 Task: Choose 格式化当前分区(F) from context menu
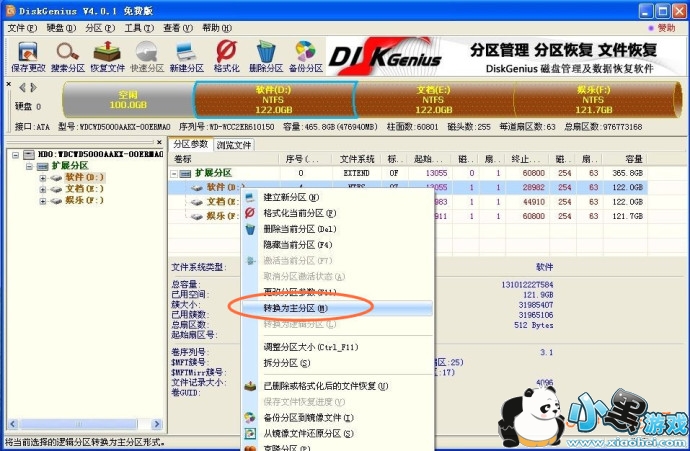coord(338,213)
